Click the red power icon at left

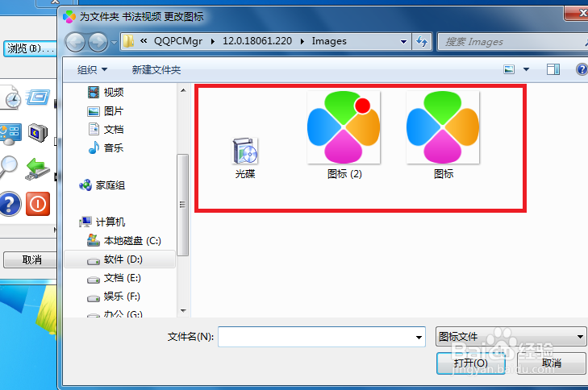(x=37, y=204)
